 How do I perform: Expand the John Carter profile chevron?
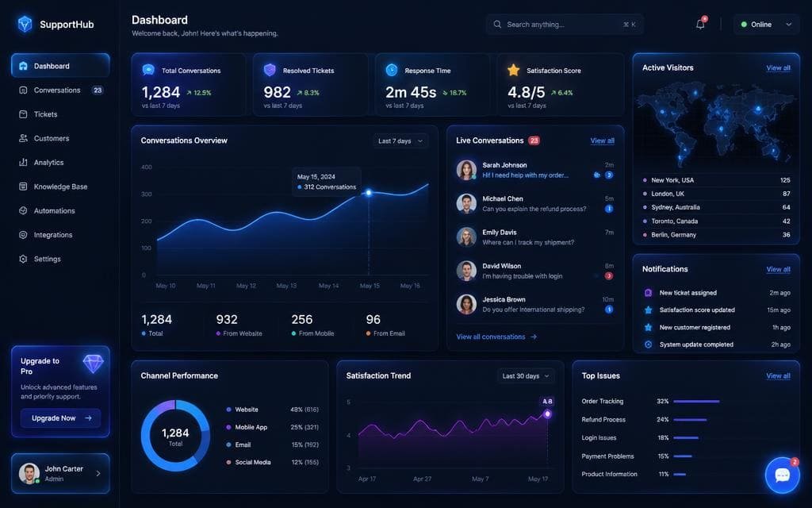[98, 473]
